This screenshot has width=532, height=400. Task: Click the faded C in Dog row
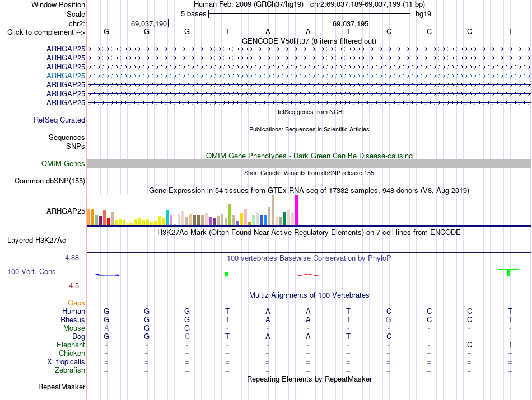[x=187, y=337]
